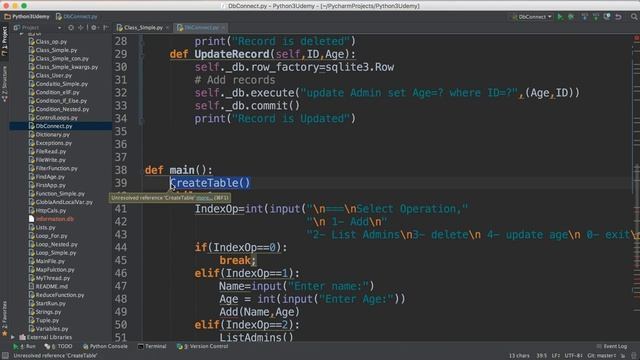Screen dimensions: 640x360
Task: Switch to Class_Simple.py editor tab
Action: [143, 28]
